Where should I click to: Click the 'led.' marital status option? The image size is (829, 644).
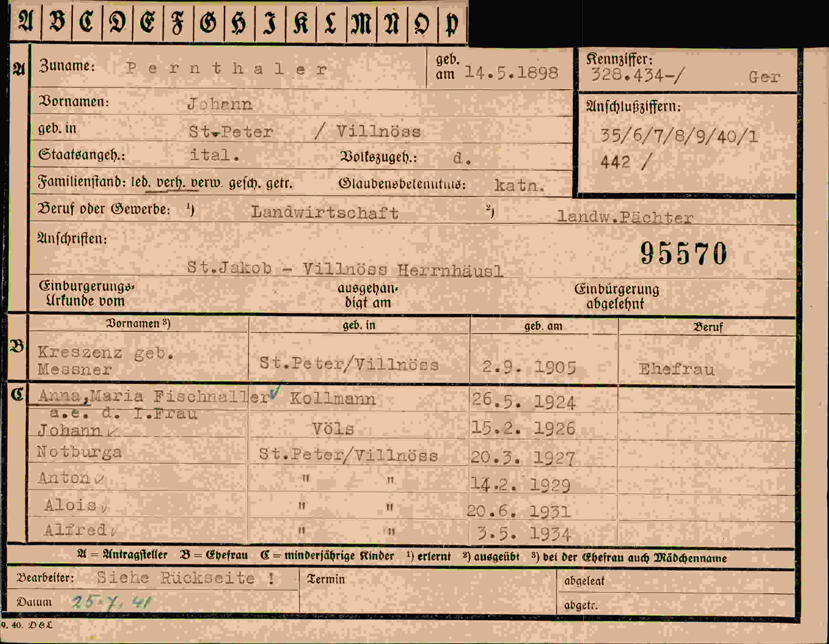pyautogui.click(x=140, y=183)
